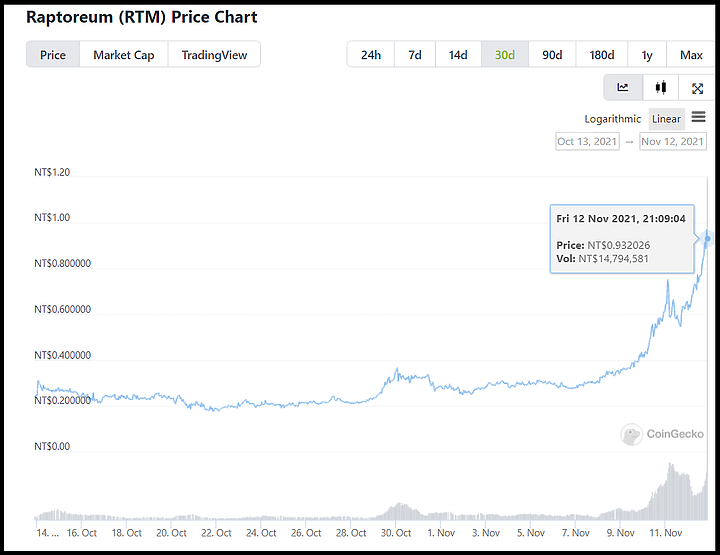Open the chart hamburger menu
The image size is (720, 555).
coord(698,117)
